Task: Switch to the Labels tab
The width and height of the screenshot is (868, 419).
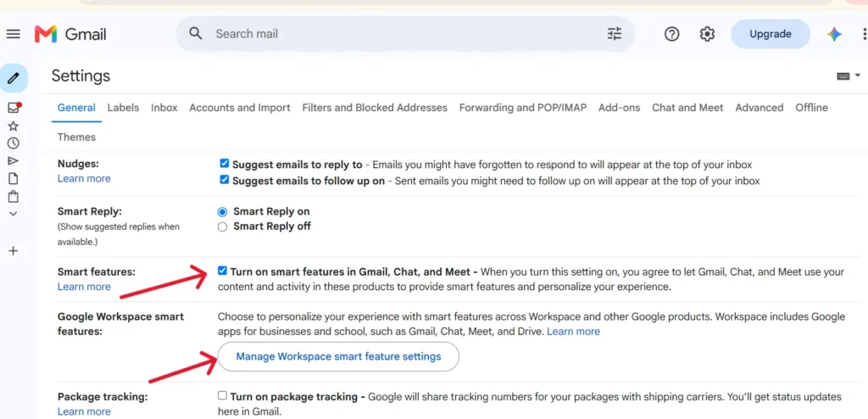Action: (123, 108)
